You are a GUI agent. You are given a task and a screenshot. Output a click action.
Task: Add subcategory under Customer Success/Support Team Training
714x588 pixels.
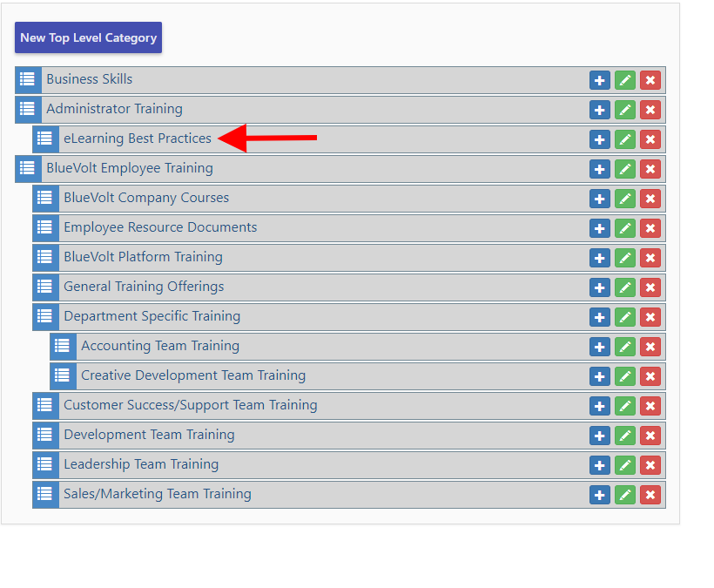coord(600,406)
